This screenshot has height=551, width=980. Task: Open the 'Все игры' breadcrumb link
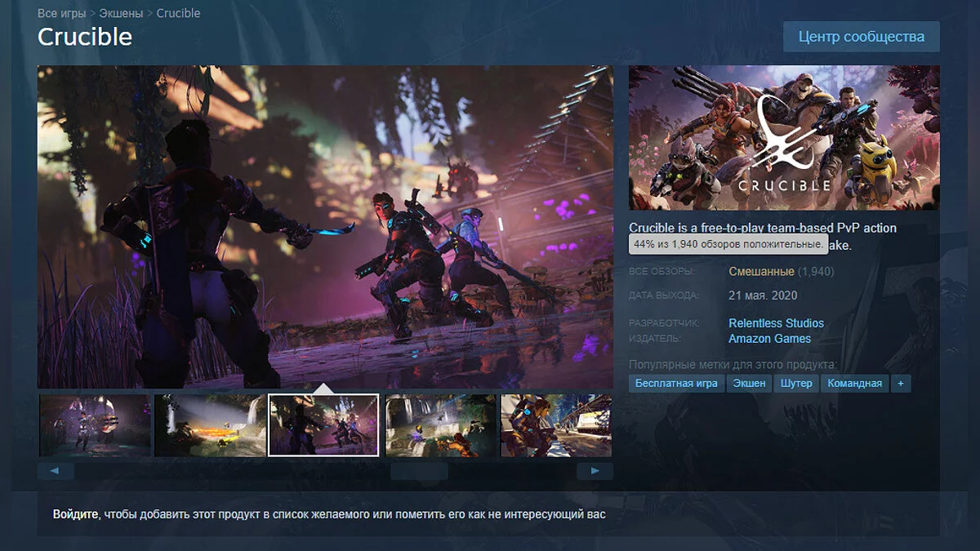pos(62,13)
